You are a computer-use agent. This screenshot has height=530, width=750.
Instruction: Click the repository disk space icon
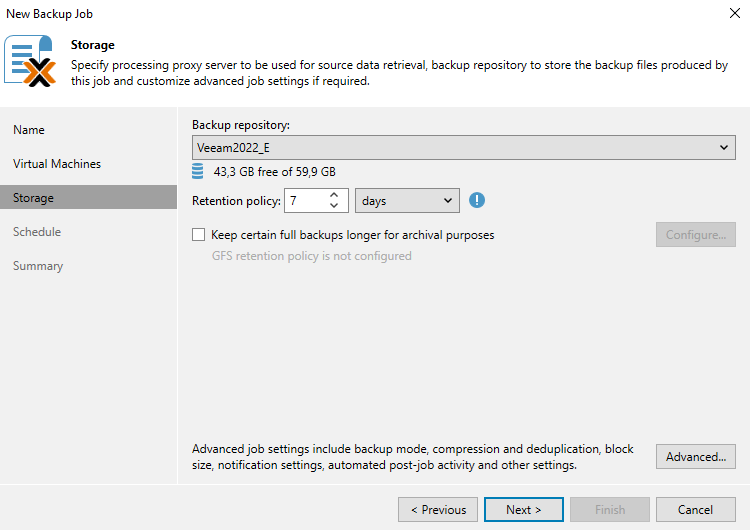(198, 171)
